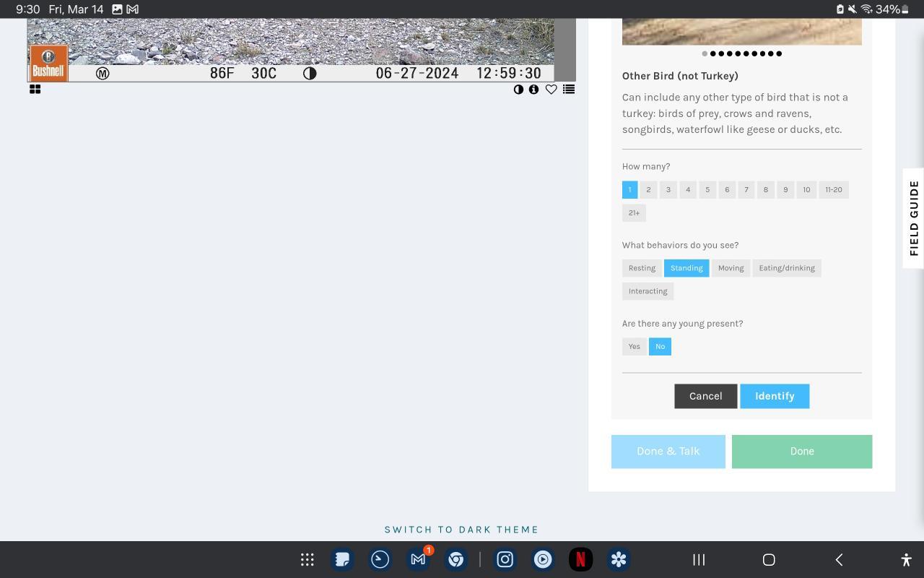The height and width of the screenshot is (578, 924).
Task: Open Instagram from the taskbar
Action: [x=505, y=560]
